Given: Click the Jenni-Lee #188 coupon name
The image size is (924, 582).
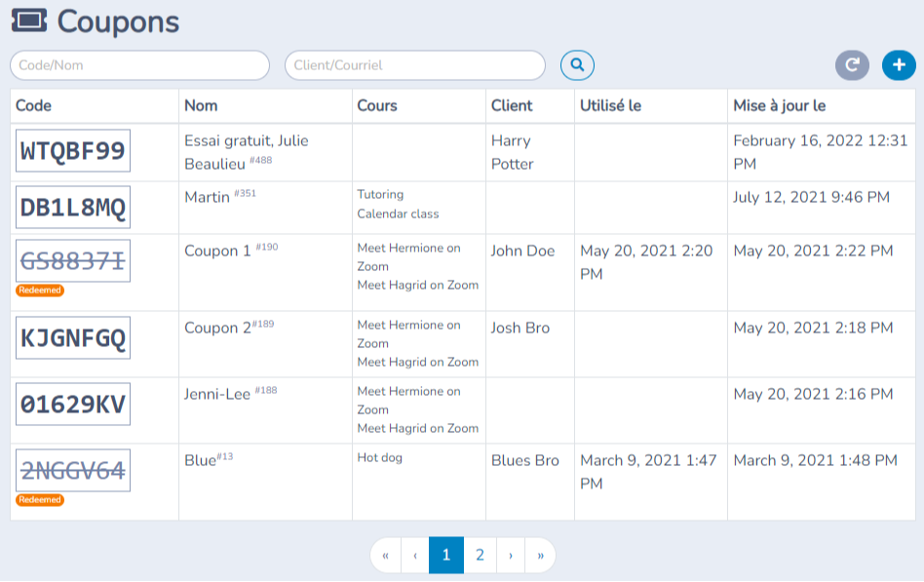Looking at the screenshot, I should [x=230, y=393].
